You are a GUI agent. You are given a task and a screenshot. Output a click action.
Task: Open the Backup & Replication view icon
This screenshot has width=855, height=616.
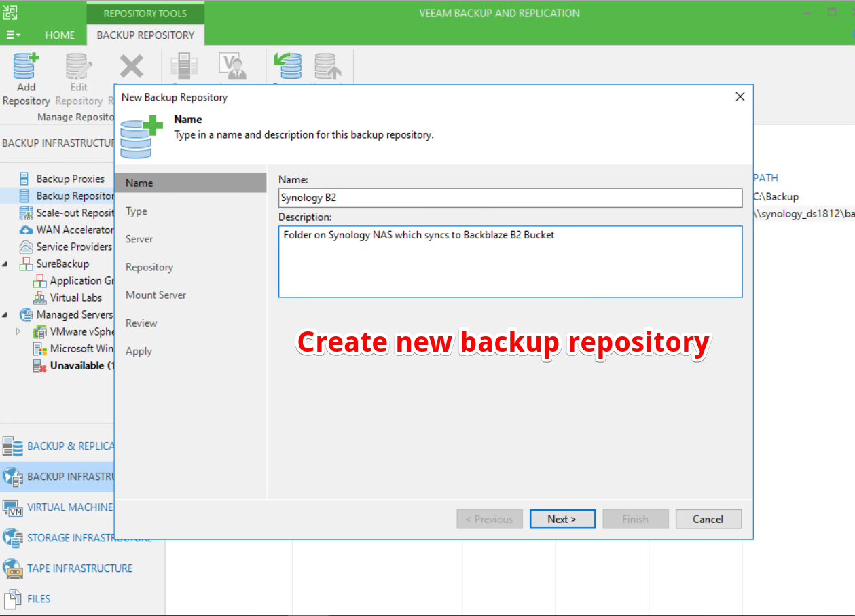click(12, 446)
